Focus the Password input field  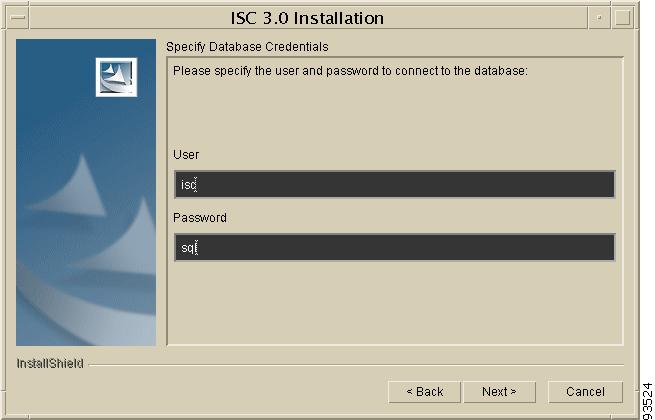click(395, 247)
